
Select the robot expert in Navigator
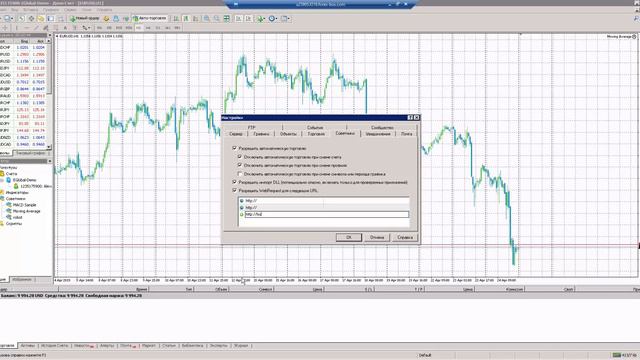point(18,217)
